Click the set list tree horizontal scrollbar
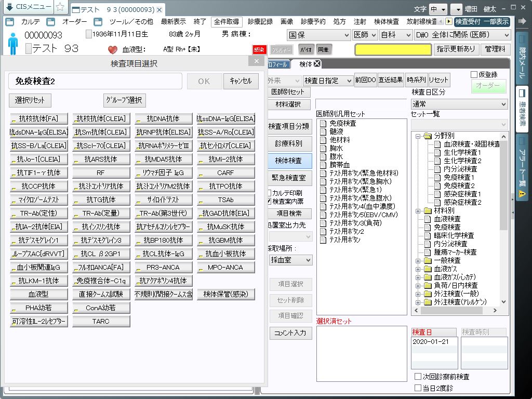Image resolution: width=532 pixels, height=399 pixels. (x=456, y=311)
